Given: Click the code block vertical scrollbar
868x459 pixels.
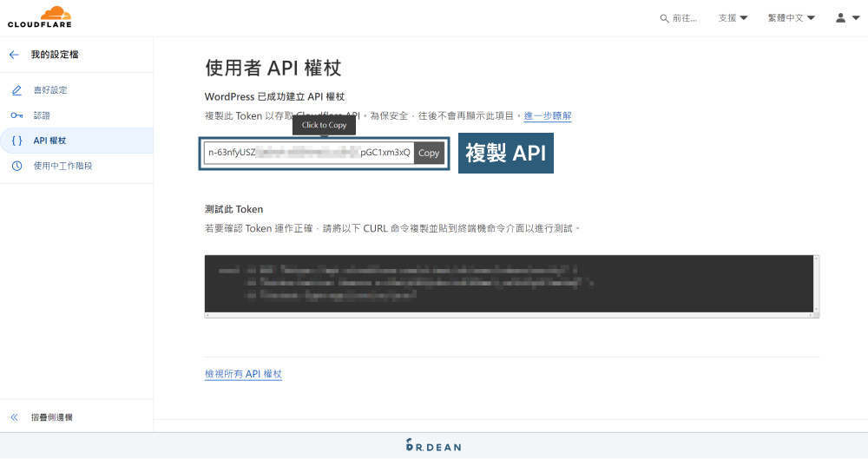Looking at the screenshot, I should tap(816, 284).
